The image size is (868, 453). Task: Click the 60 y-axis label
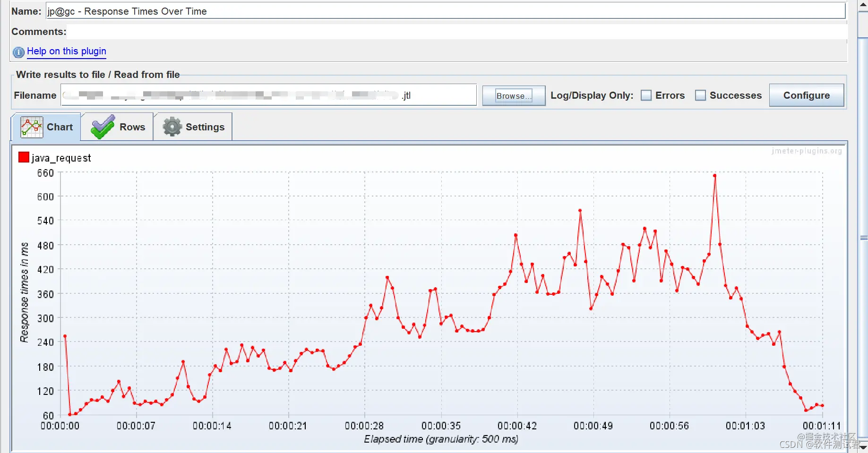48,416
